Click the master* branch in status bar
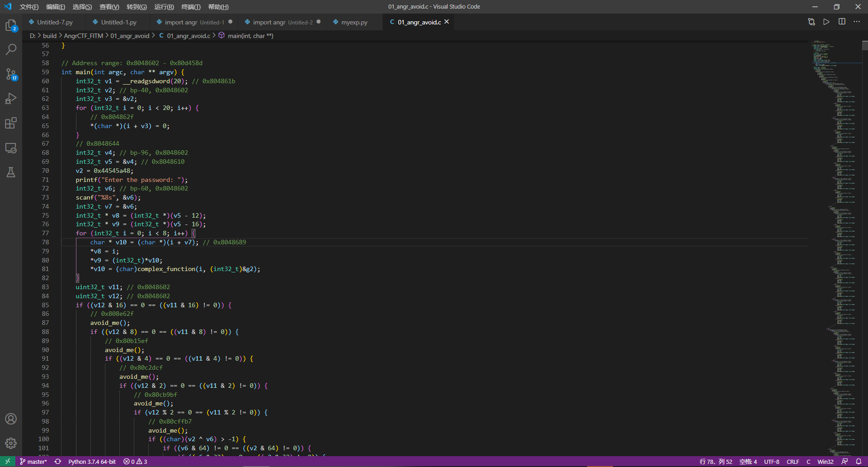 click(x=33, y=462)
